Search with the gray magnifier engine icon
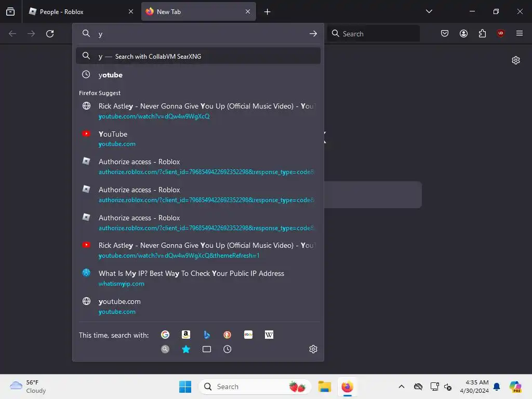 click(165, 349)
